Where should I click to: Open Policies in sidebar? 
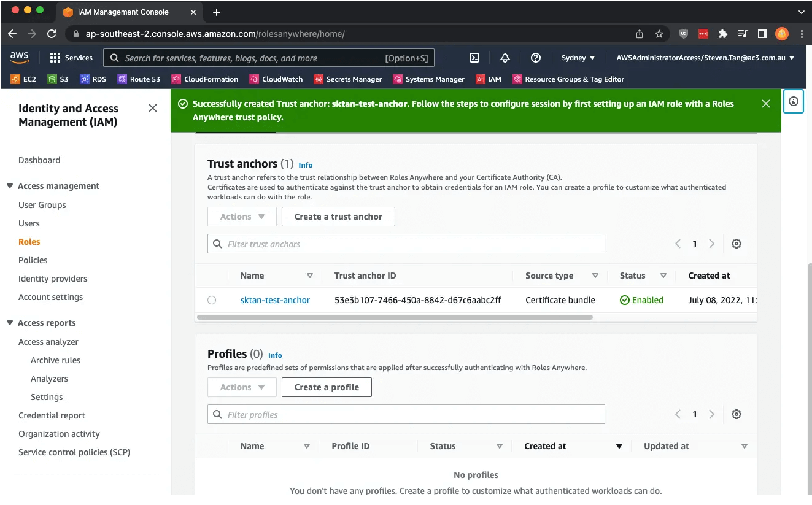pos(33,260)
